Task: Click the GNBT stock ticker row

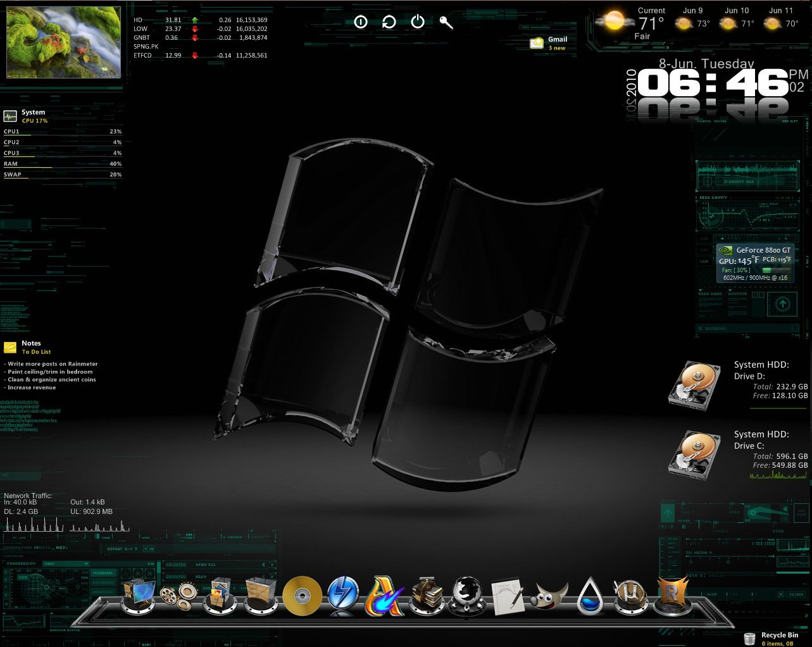Action: (201, 37)
